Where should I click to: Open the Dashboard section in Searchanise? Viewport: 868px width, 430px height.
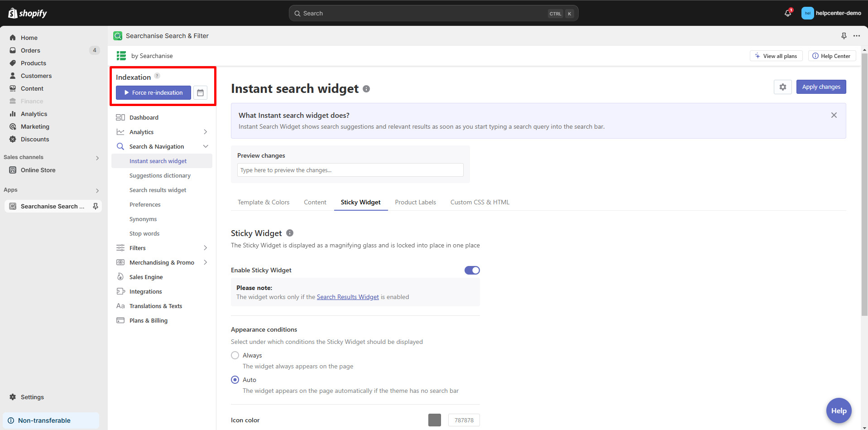[x=144, y=117]
